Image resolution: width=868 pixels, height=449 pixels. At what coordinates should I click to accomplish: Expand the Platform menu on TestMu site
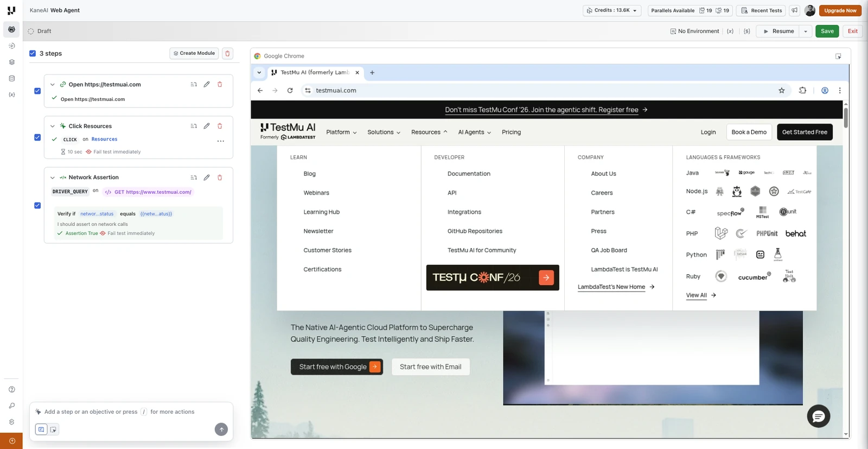coord(341,132)
